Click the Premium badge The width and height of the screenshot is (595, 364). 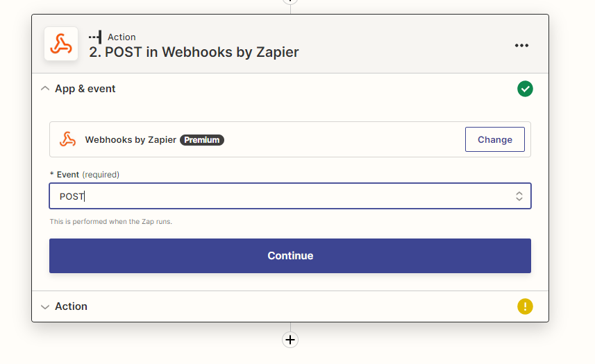pyautogui.click(x=201, y=140)
